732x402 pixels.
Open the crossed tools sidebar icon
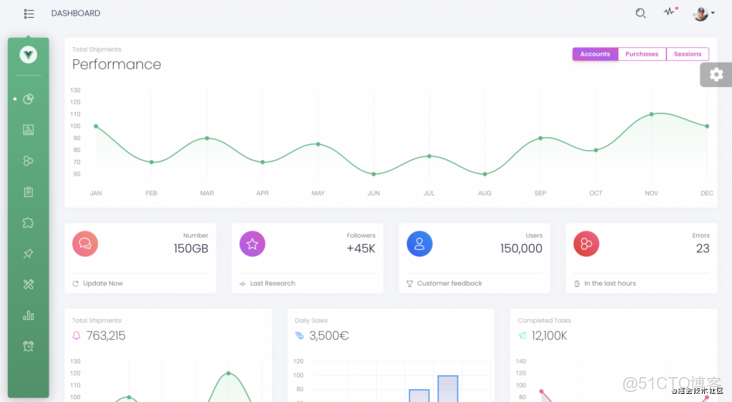pyautogui.click(x=28, y=284)
